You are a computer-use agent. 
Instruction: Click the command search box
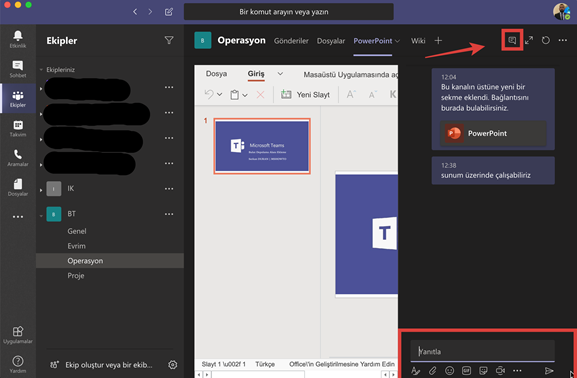pyautogui.click(x=288, y=12)
